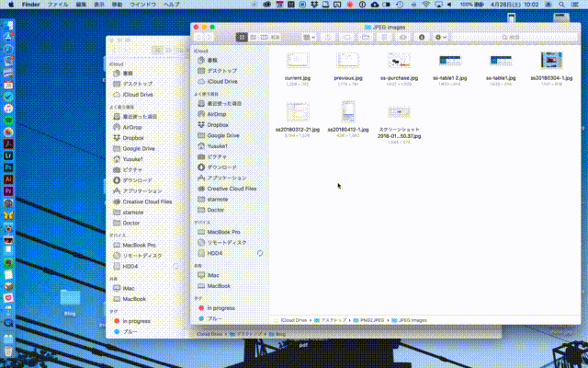Select Dropbox in the front Finder sidebar
Image resolution: width=588 pixels, height=368 pixels.
pyautogui.click(x=217, y=124)
